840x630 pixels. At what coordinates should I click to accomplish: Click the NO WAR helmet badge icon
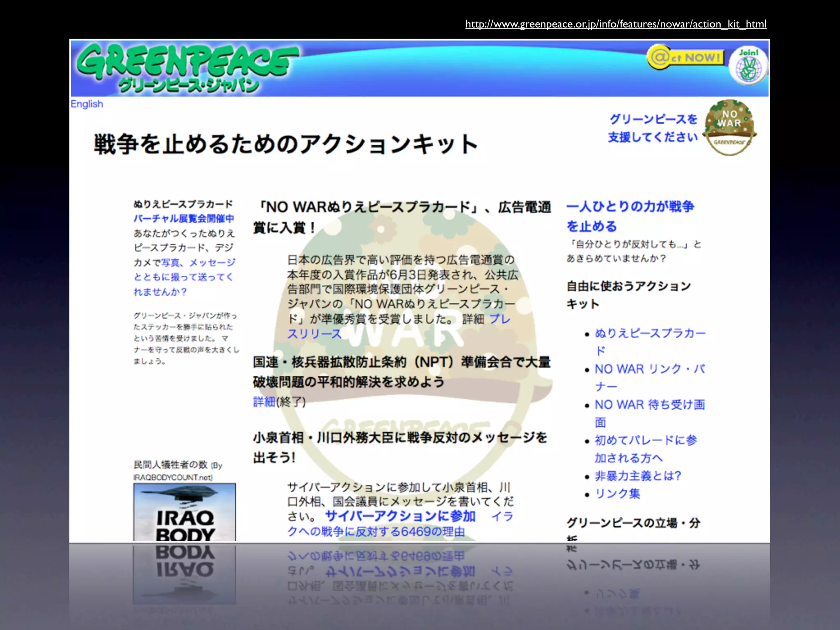pos(729,127)
